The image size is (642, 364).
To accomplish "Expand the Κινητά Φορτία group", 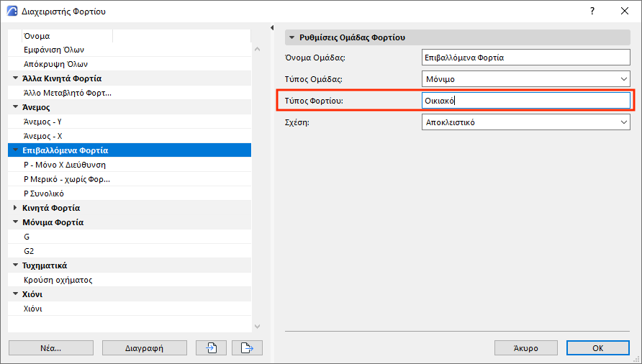I will pyautogui.click(x=15, y=208).
